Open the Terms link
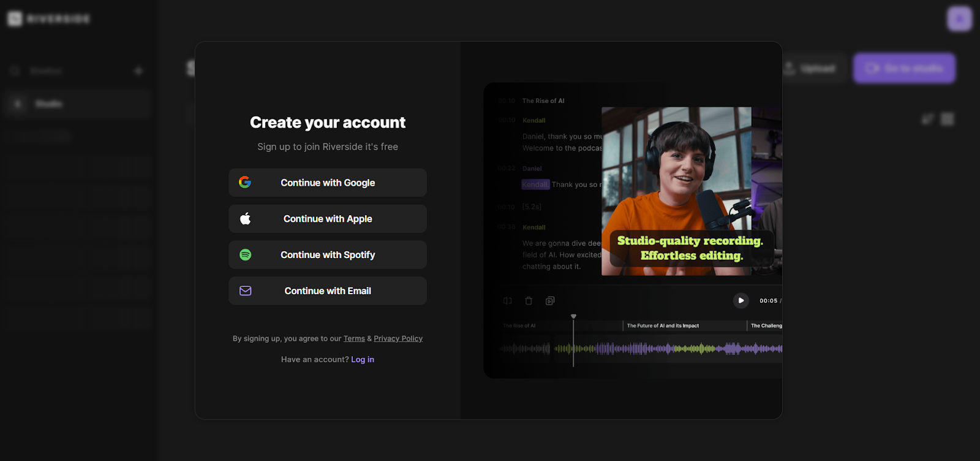The width and height of the screenshot is (980, 461). [x=354, y=338]
